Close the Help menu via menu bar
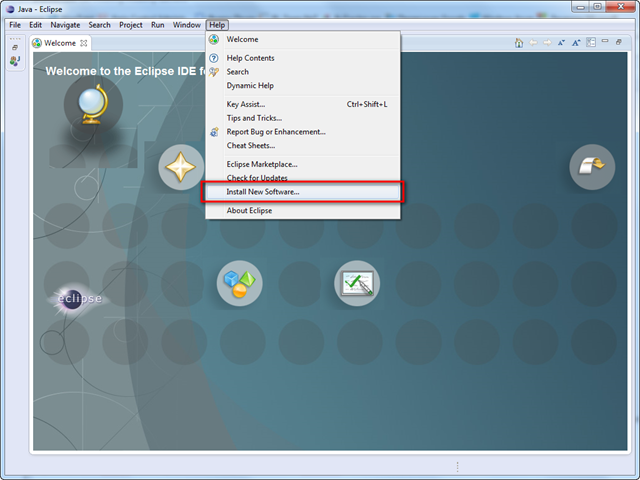This screenshot has width=640, height=480. coord(217,25)
